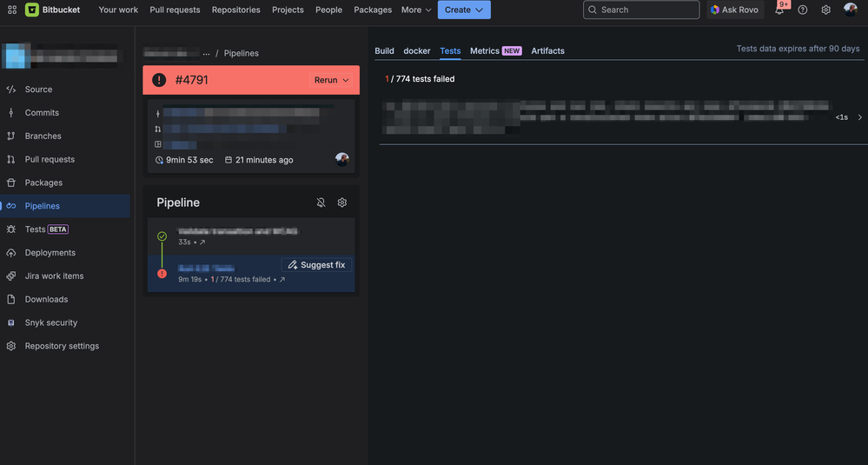Click the committer avatar in build card
This screenshot has width=868, height=465.
click(x=342, y=159)
